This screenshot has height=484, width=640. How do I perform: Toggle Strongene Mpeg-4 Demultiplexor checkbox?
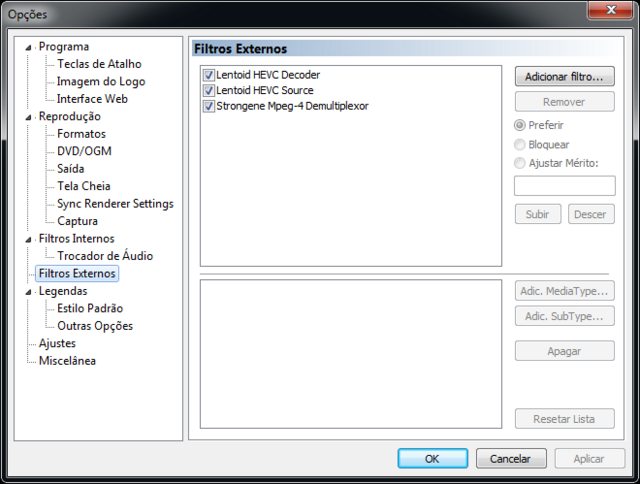[209, 106]
